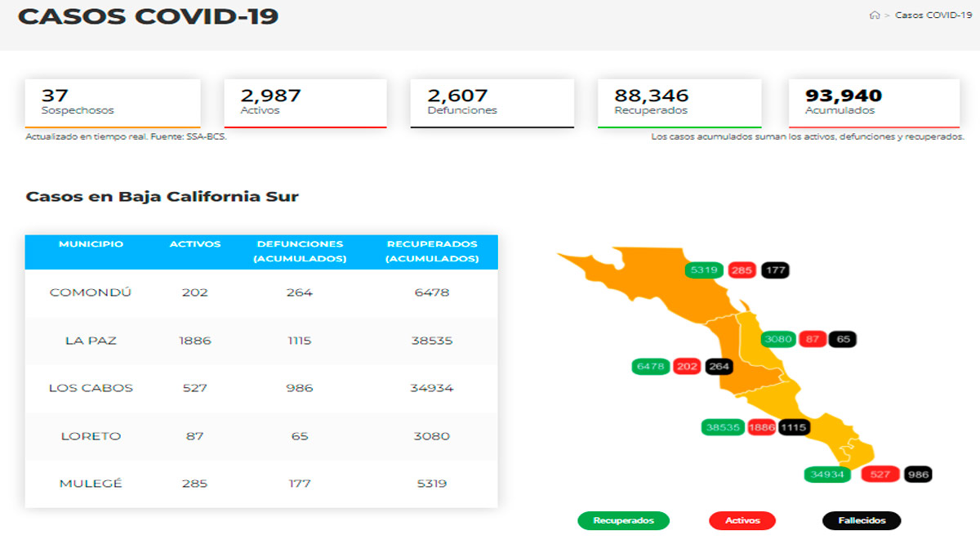Image resolution: width=980 pixels, height=544 pixels.
Task: Expand the Sospechosos statistics card
Action: pyautogui.click(x=113, y=102)
